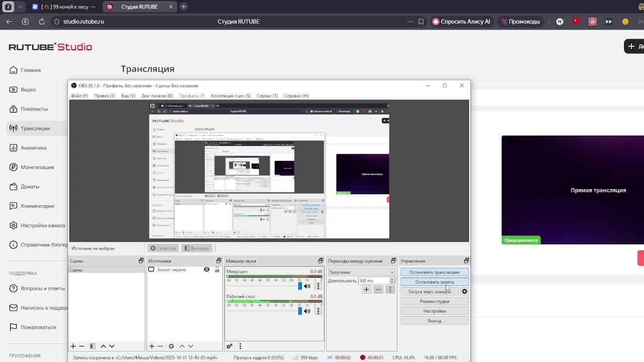Bookmark this page in address bar
644x362 pixels.
click(421, 22)
